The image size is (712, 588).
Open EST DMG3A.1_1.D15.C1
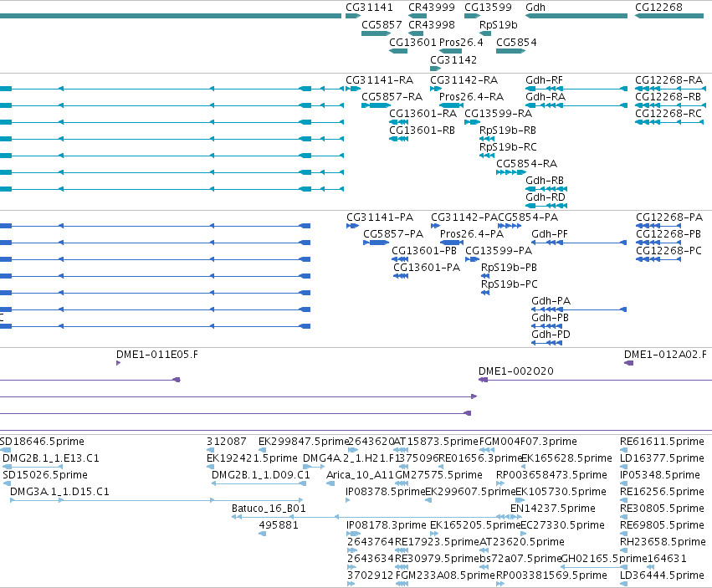coord(59,492)
